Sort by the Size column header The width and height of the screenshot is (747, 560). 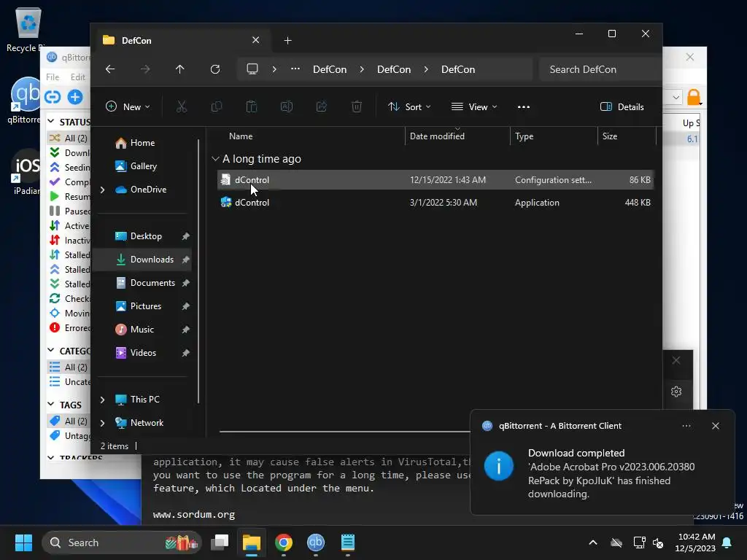[x=627, y=136]
